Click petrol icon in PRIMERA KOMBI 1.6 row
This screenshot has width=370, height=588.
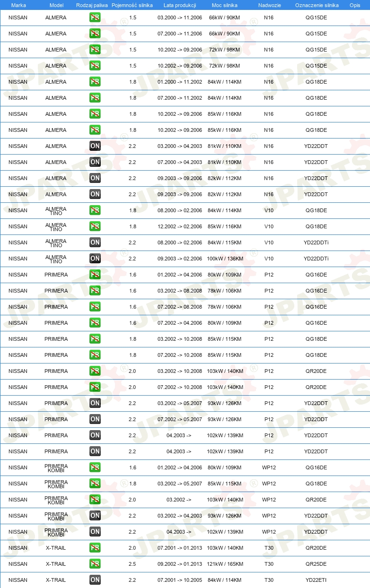coord(95,467)
